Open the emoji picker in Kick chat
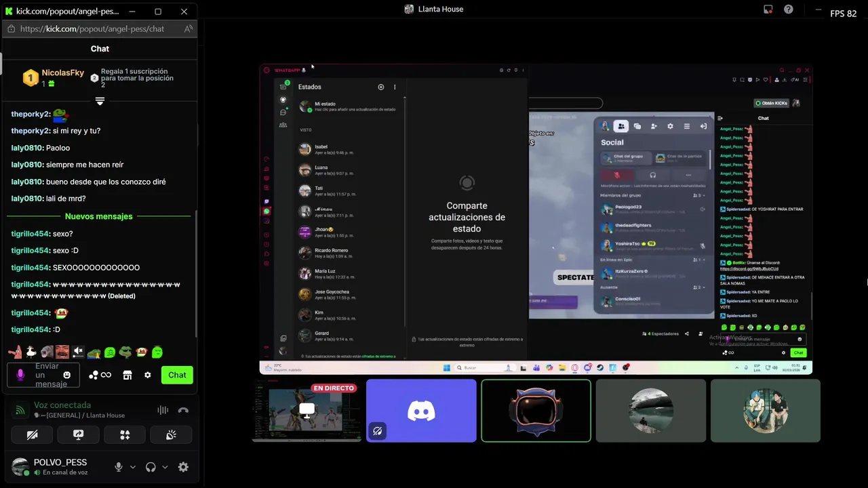Viewport: 868px width, 488px height. 66,375
